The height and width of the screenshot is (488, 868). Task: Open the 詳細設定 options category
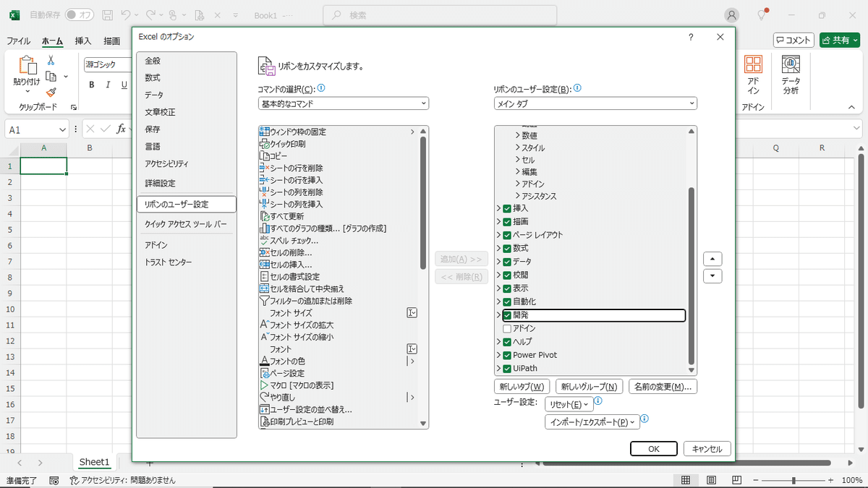tap(187, 184)
